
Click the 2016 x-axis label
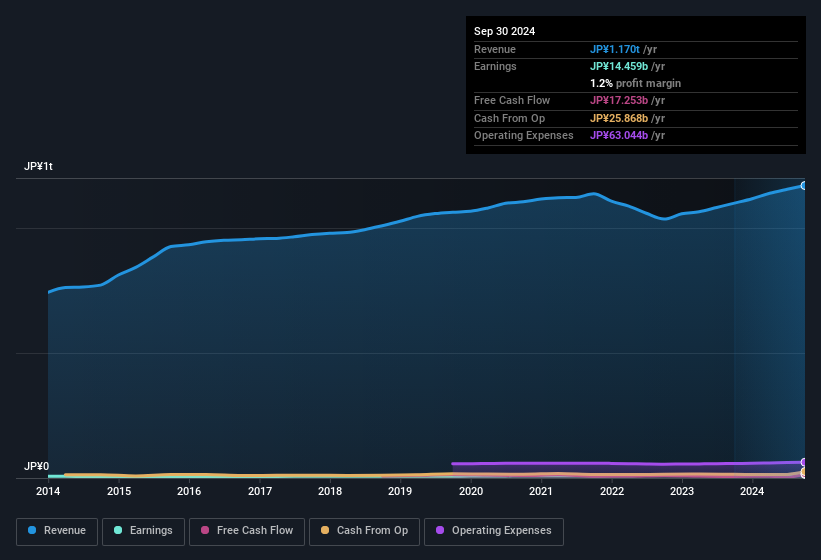(x=189, y=491)
